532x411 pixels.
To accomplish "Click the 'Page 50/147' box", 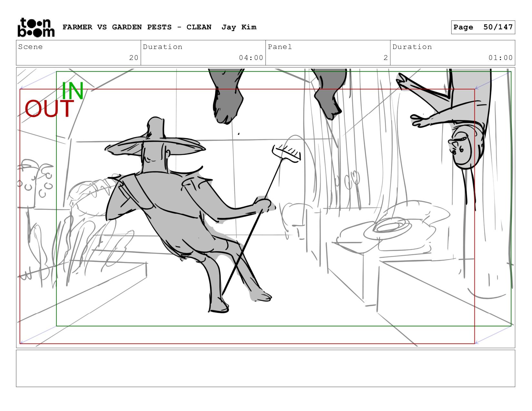I will 483,27.
